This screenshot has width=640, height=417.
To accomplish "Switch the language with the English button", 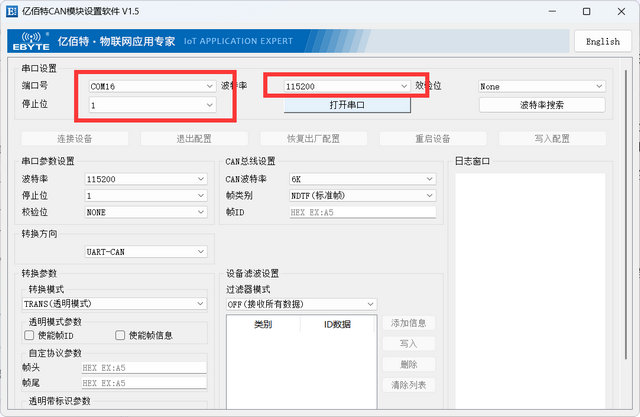I will 602,41.
